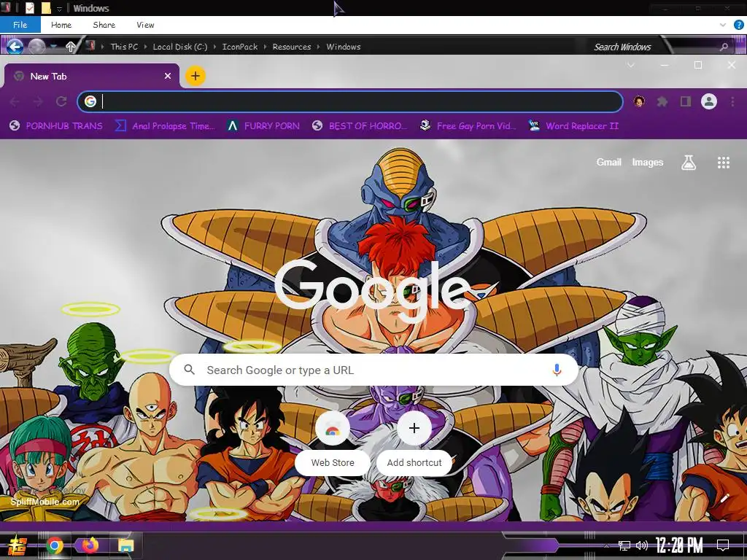Open Chrome tab search chevron
This screenshot has height=560, width=747.
[631, 65]
